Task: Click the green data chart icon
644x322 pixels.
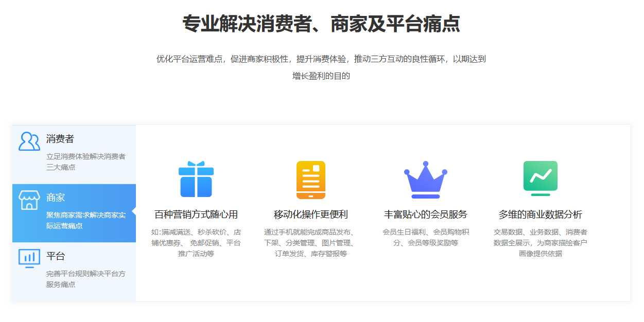Action: coord(541,178)
